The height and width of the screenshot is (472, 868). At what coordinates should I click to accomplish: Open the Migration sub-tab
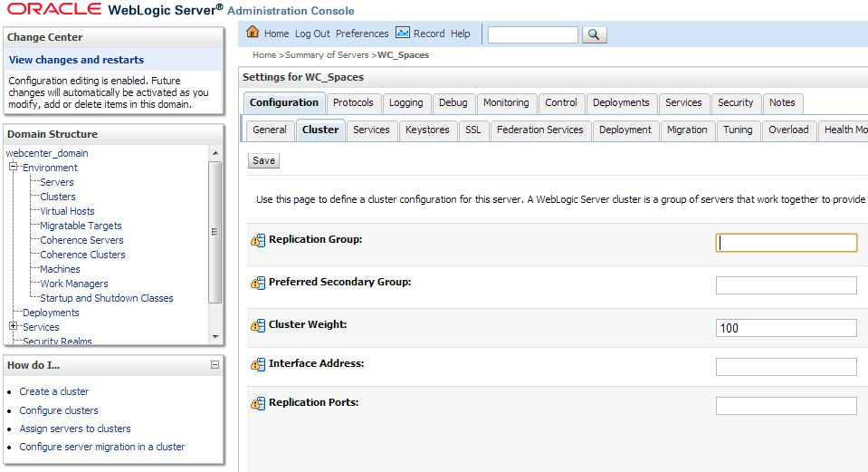[687, 130]
